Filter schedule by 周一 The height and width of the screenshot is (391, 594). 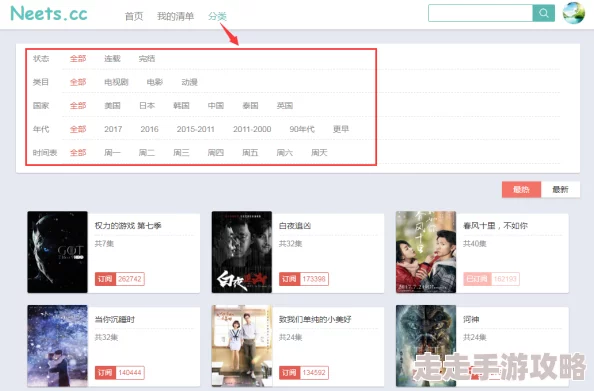112,153
